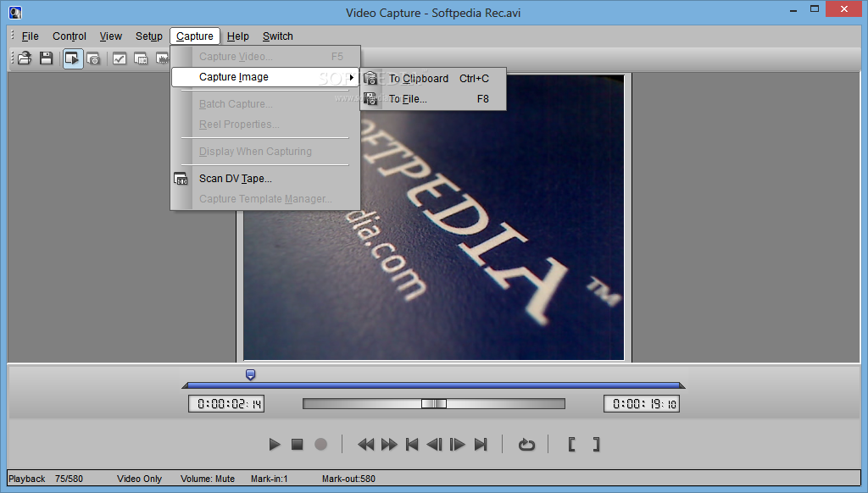
Task: Step forward one frame
Action: point(457,445)
